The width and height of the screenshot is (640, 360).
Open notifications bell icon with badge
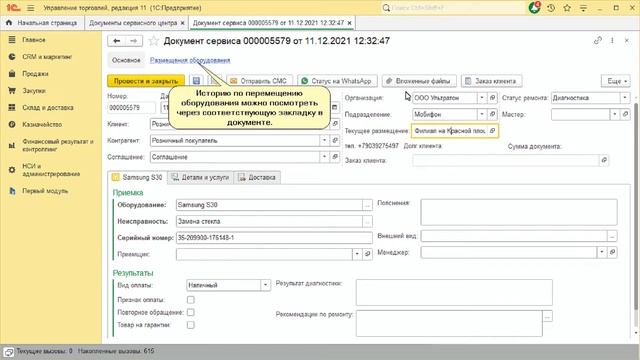pos(534,7)
